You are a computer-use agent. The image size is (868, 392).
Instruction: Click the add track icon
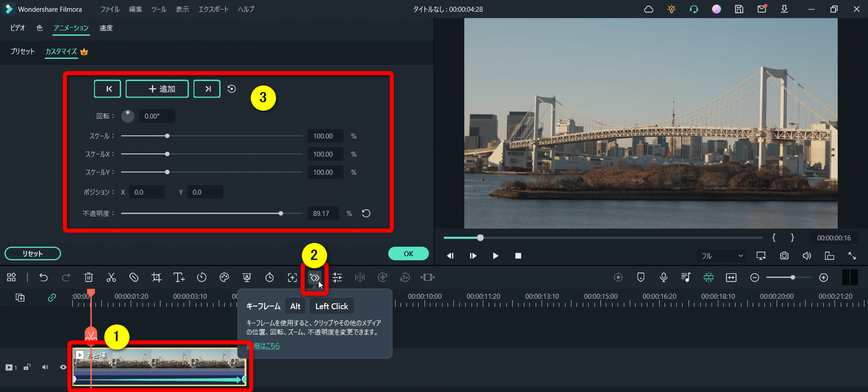(x=20, y=297)
